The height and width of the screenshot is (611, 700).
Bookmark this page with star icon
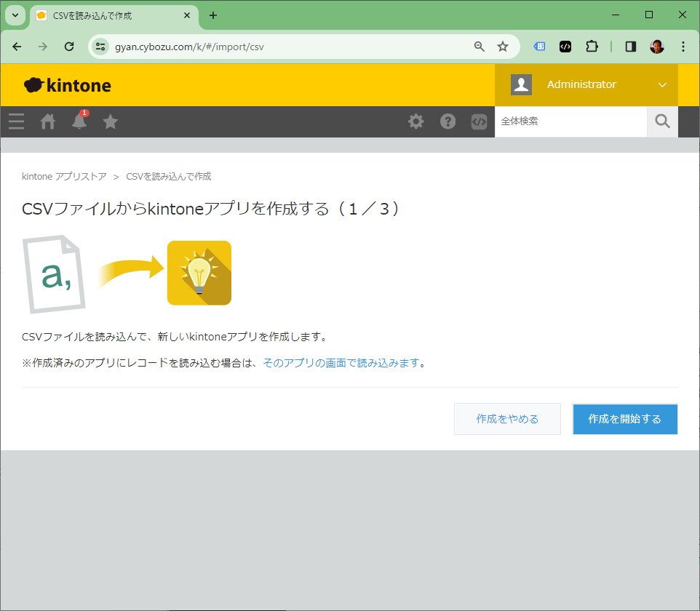pos(503,47)
